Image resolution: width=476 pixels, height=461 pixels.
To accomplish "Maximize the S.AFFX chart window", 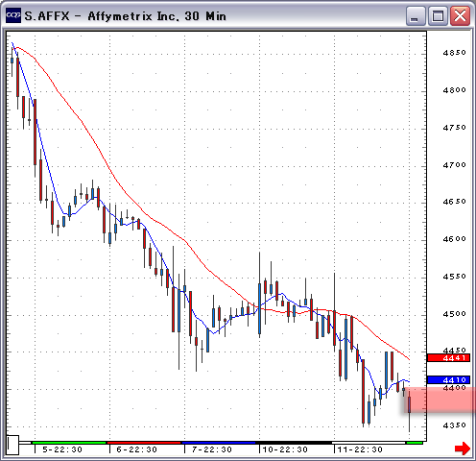I will tap(438, 16).
